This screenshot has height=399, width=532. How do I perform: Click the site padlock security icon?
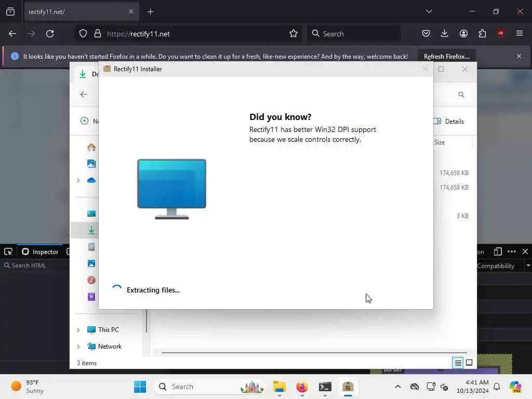pyautogui.click(x=98, y=34)
